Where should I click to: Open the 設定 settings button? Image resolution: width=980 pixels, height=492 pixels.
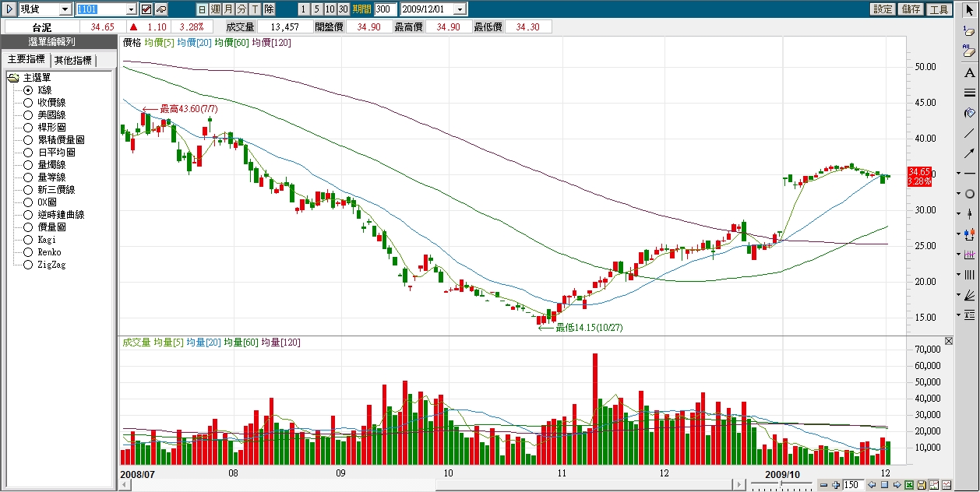tap(883, 9)
